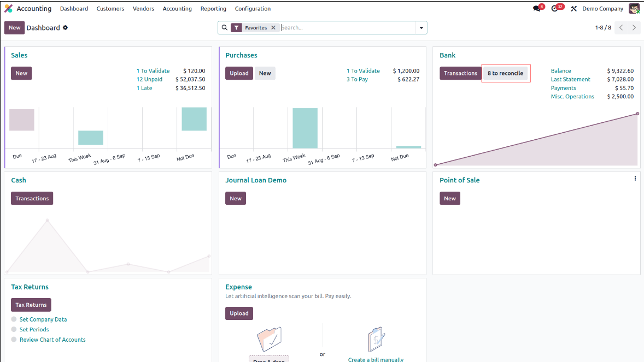Mark Set Company Data step circle
This screenshot has width=644, height=362.
14,319
